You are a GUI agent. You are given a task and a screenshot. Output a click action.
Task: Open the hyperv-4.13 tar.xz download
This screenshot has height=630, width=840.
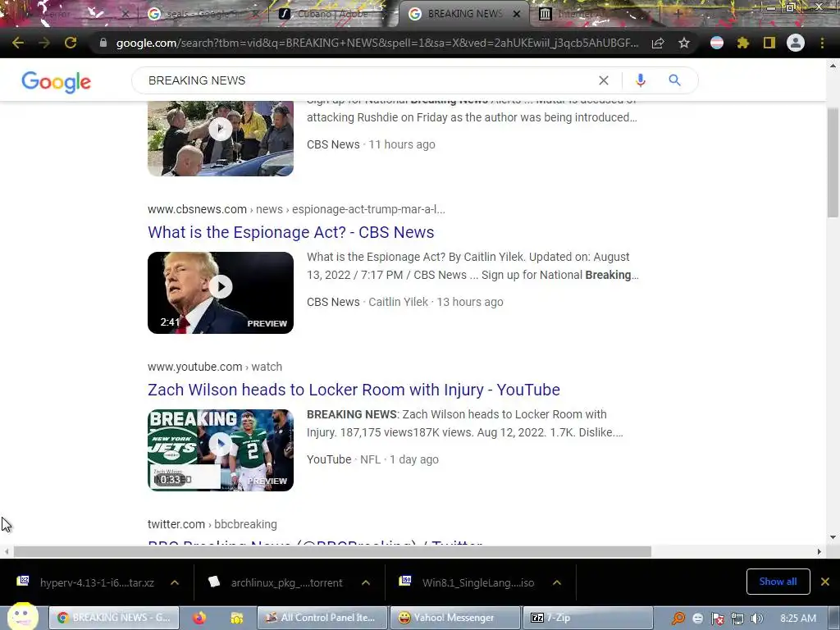point(97,583)
